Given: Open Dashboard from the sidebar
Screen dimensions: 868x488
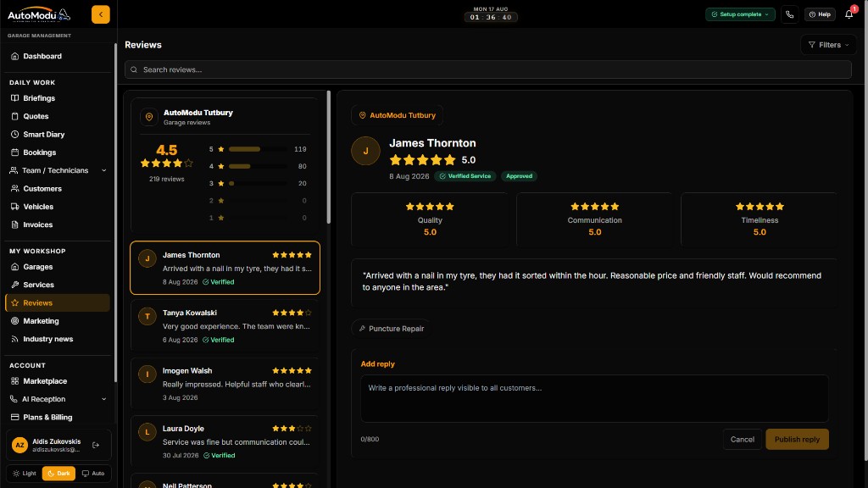Looking at the screenshot, I should 58,57.
